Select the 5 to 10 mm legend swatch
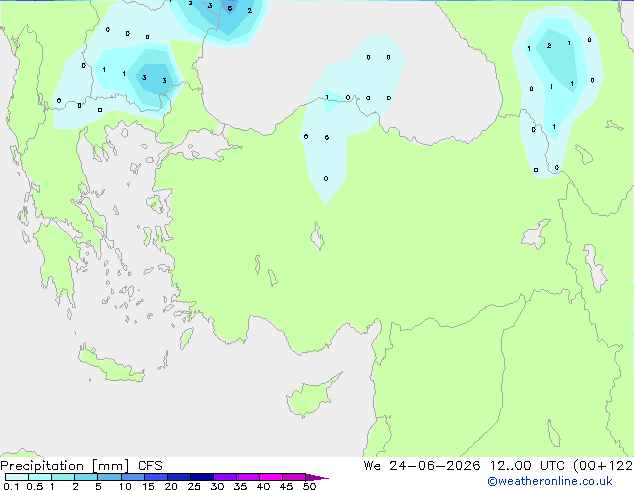 [110, 477]
